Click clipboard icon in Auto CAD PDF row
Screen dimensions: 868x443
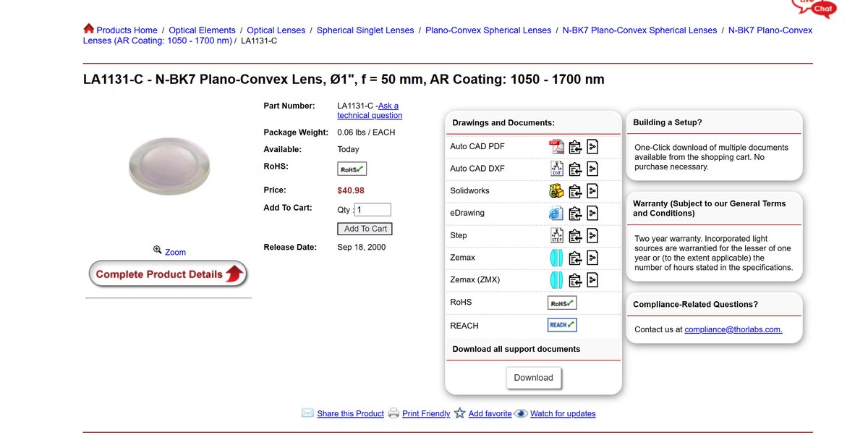pos(575,147)
